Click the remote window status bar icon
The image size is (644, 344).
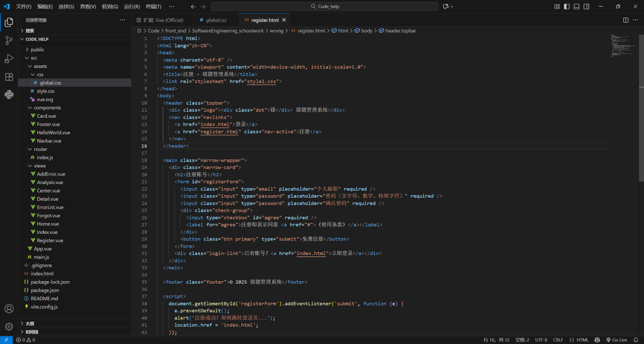[6, 340]
